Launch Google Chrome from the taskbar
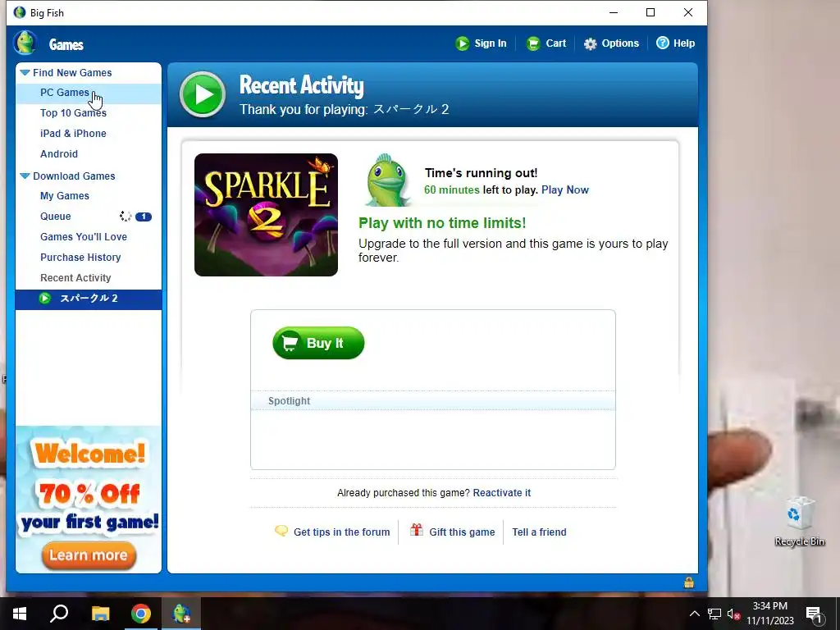840x630 pixels. pyautogui.click(x=141, y=614)
